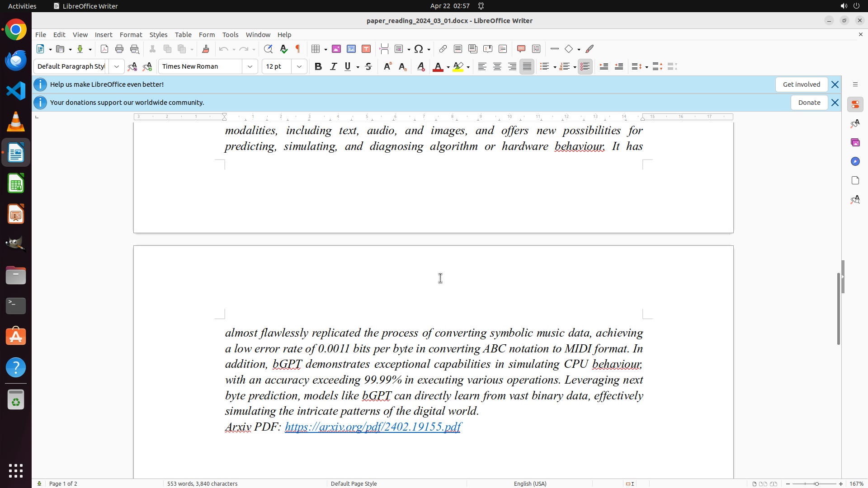Open the Tools menu
868x488 pixels.
tap(230, 34)
